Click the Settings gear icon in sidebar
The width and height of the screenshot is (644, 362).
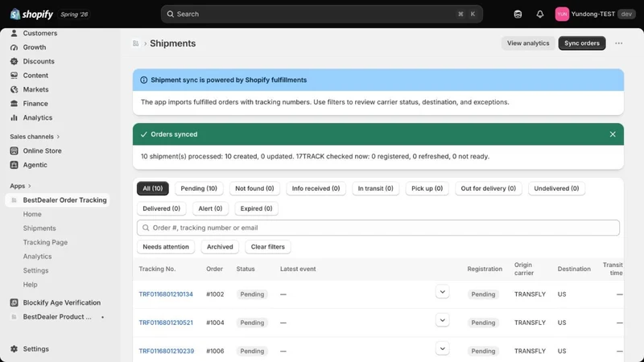14,349
